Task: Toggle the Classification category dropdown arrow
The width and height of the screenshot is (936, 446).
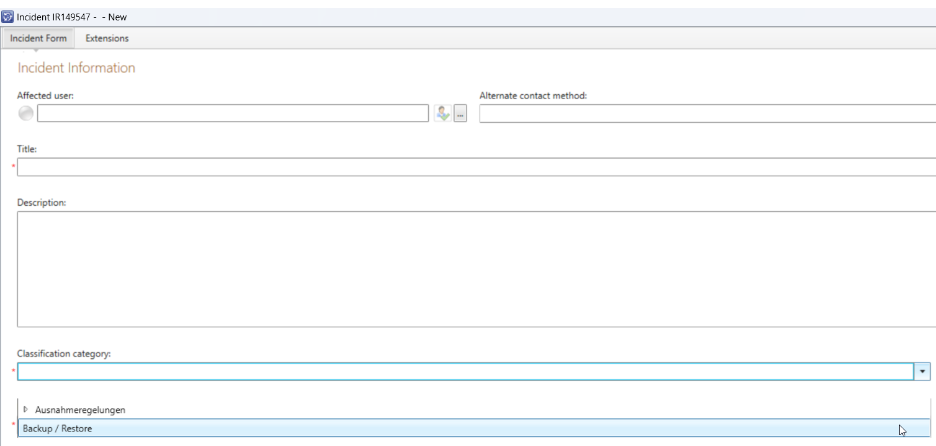Action: 922,372
